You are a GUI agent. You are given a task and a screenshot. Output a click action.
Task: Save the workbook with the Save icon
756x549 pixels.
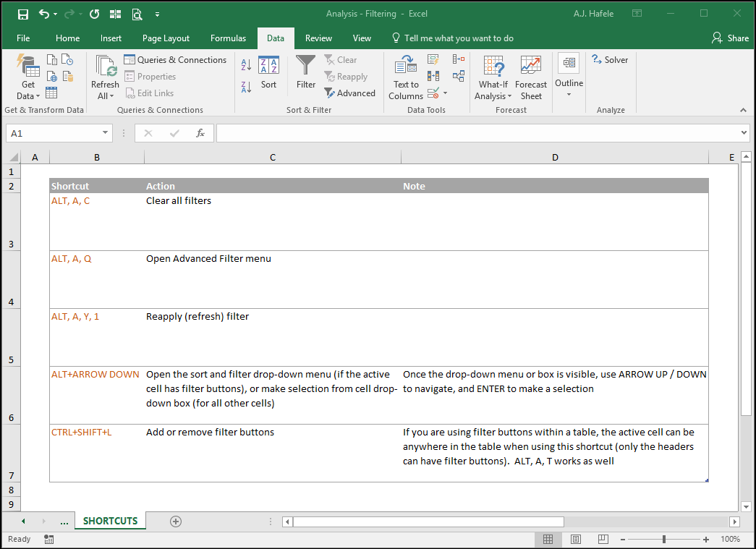pos(22,14)
